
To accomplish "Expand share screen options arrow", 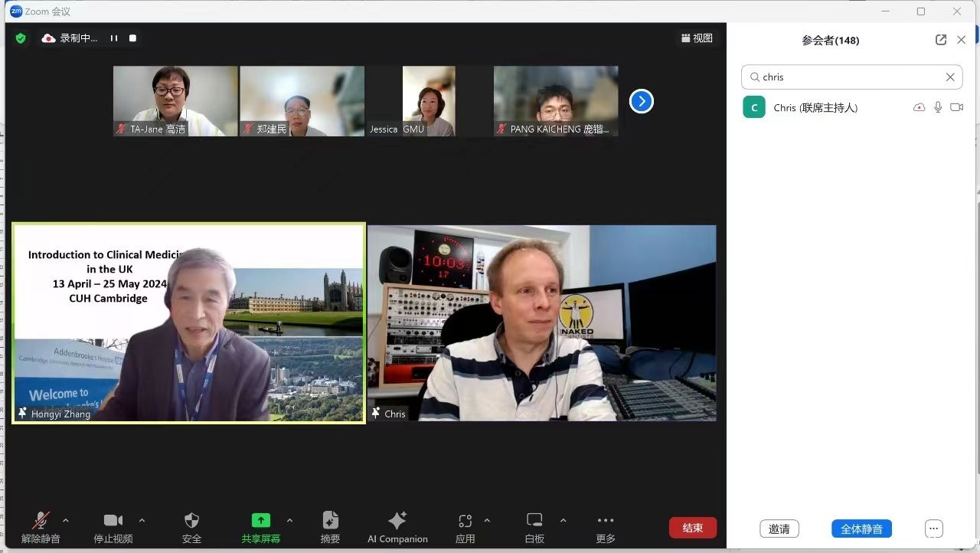I will point(289,521).
